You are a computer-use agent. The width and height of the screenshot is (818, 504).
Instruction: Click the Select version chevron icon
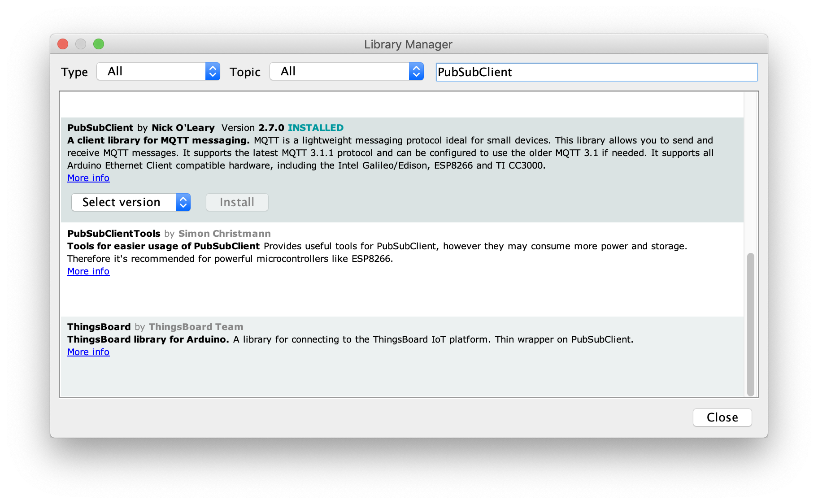tap(183, 202)
